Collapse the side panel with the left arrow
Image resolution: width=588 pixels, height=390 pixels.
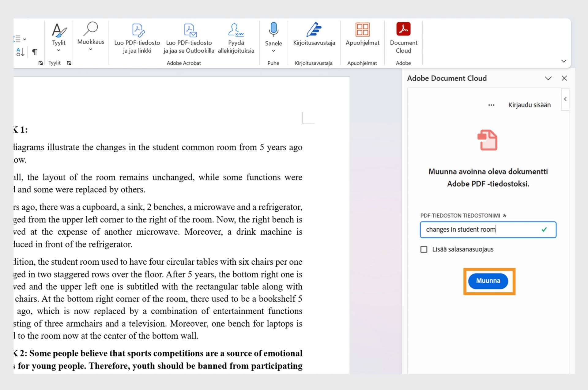[x=565, y=99]
